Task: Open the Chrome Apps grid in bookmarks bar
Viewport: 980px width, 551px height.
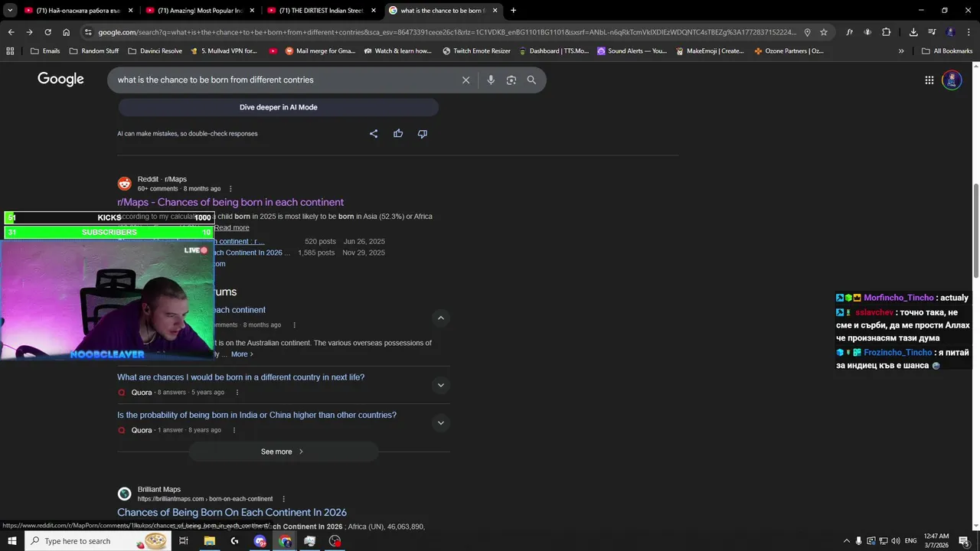Action: [10, 51]
